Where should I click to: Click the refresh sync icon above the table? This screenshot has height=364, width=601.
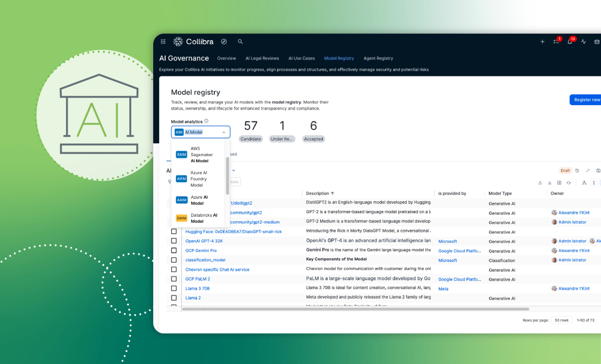click(568, 183)
